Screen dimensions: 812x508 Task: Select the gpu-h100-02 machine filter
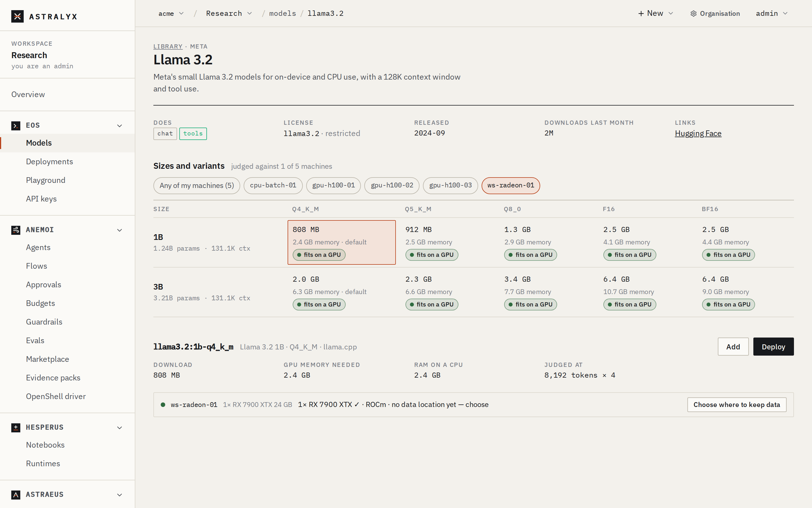tap(392, 185)
